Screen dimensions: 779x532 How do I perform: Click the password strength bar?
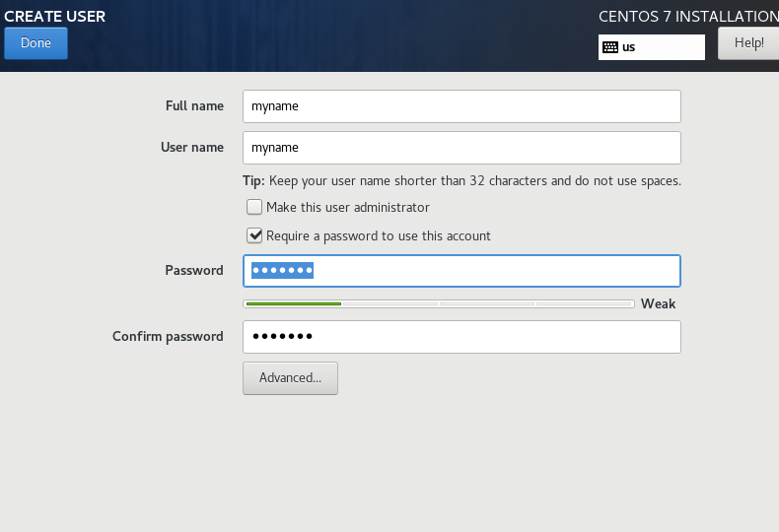tap(439, 303)
